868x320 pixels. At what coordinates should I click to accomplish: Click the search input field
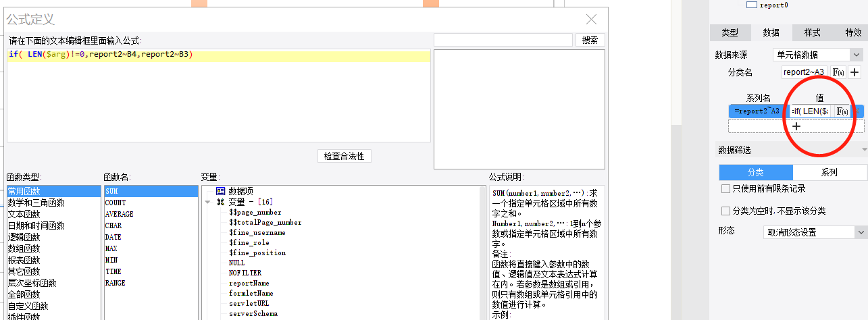coord(503,40)
